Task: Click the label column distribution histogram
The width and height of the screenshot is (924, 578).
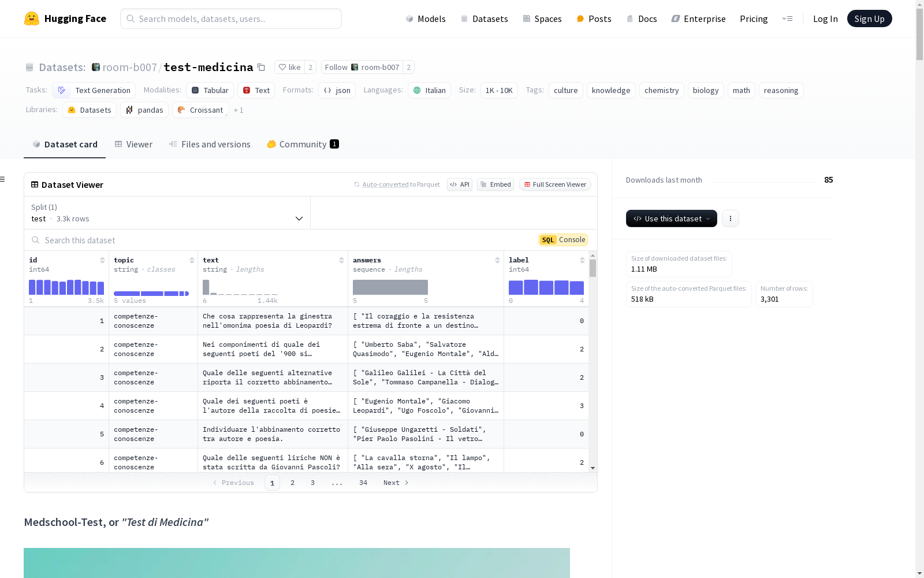Action: coord(546,287)
